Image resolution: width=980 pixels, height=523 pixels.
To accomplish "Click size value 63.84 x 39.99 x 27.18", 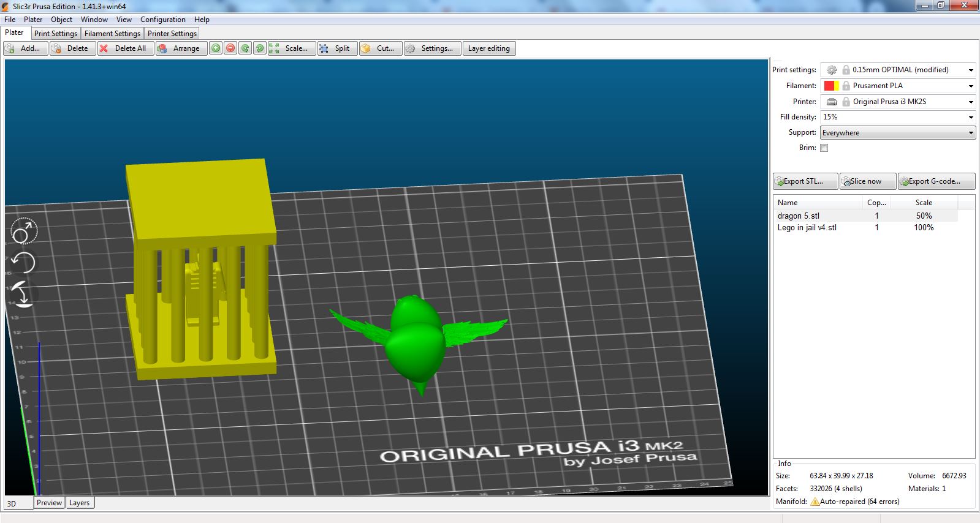I will coord(841,476).
